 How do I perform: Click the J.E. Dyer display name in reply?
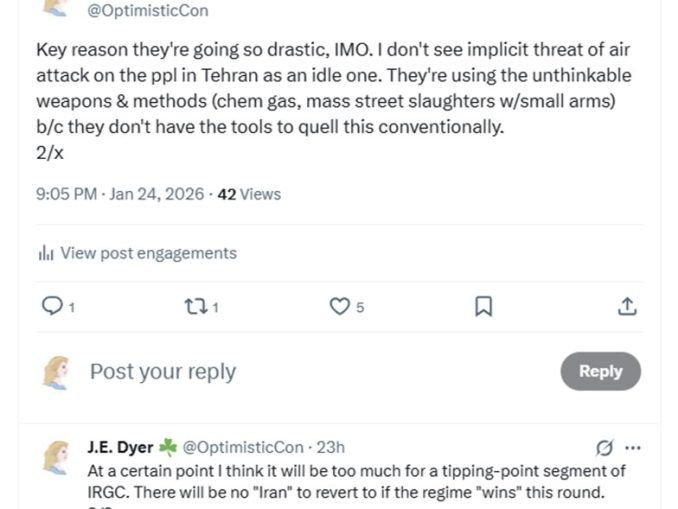coord(121,447)
